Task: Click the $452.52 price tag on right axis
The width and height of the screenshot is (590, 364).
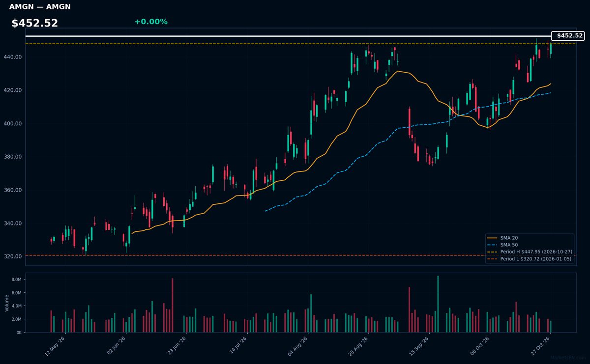Action: click(568, 36)
